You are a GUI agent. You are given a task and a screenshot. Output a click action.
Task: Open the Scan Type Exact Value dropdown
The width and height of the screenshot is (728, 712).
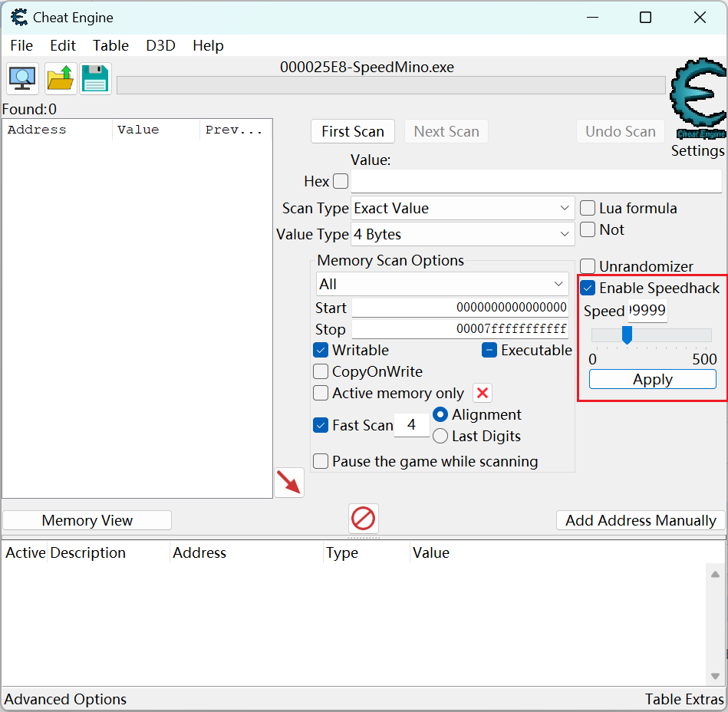(463, 208)
